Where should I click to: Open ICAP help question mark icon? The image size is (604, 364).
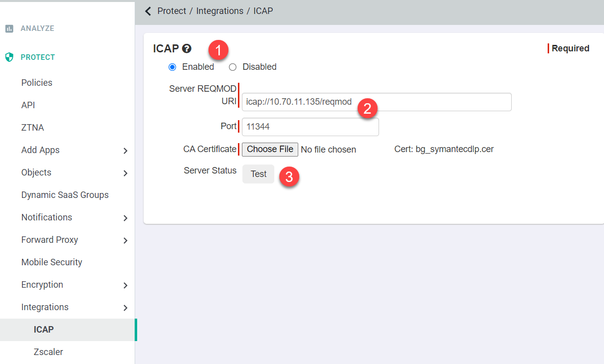click(x=187, y=48)
